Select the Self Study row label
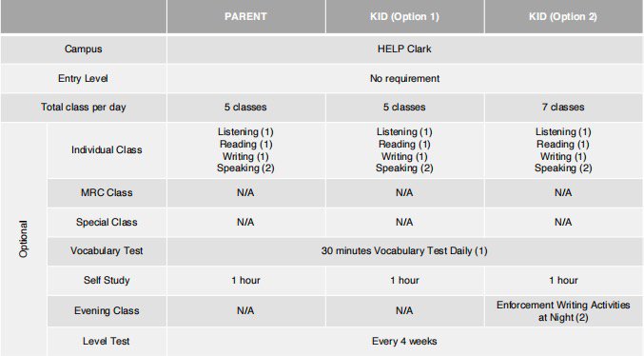This screenshot has width=644, height=356. click(x=107, y=280)
